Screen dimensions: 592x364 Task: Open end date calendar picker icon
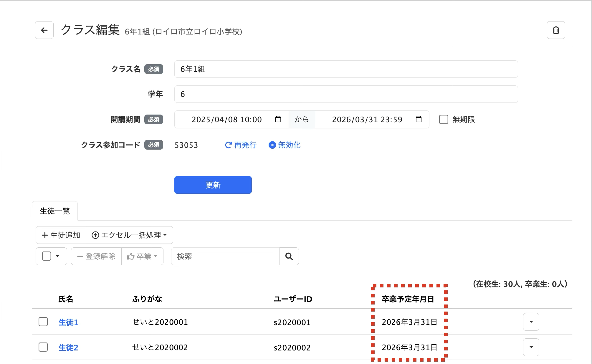pos(419,119)
